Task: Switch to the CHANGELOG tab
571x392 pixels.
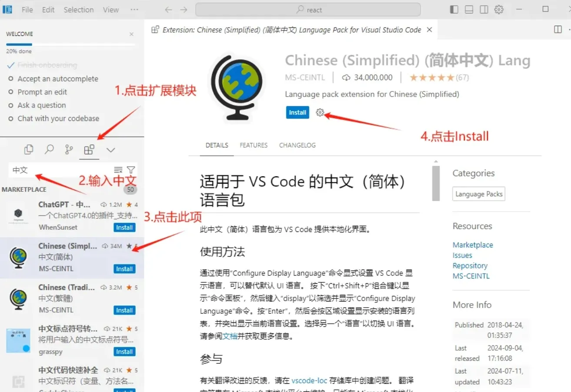Action: click(297, 145)
